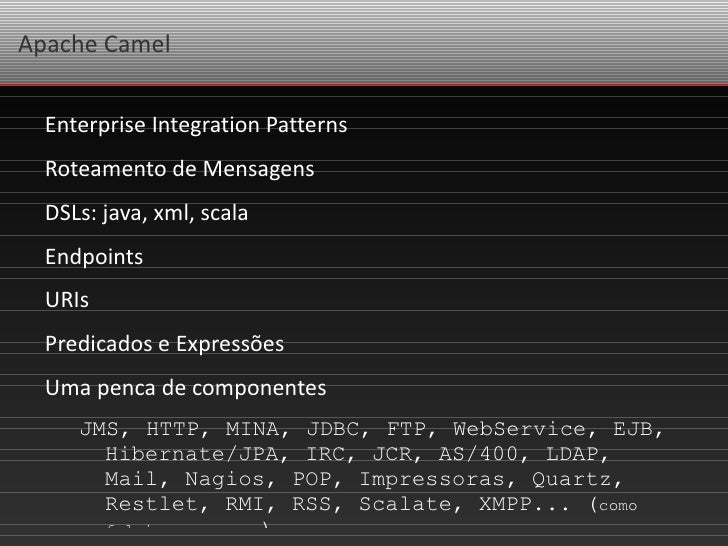Select the LDAP component text
The image size is (728, 546).
tap(571, 455)
